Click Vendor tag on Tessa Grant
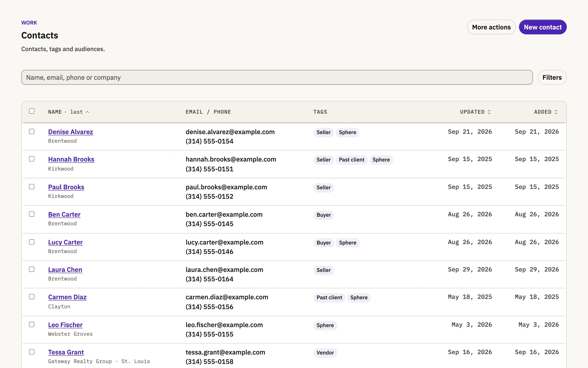The width and height of the screenshot is (588, 368). tap(325, 353)
